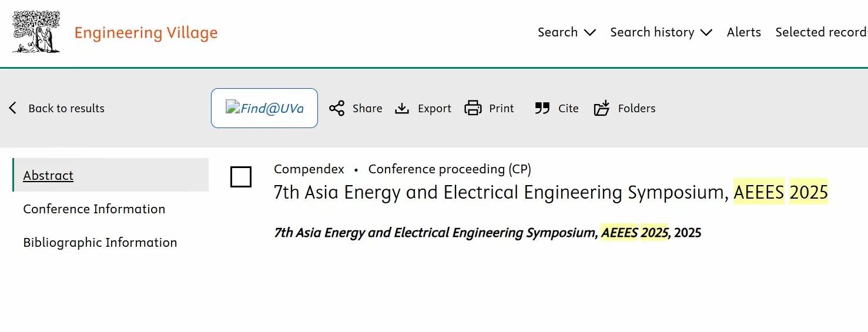The width and height of the screenshot is (868, 332).
Task: Click the back arrow chevron icon
Action: (x=13, y=108)
